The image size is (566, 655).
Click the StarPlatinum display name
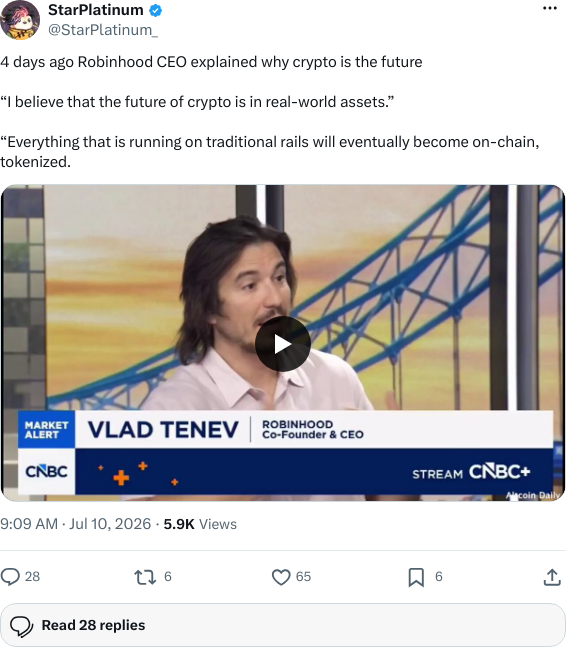(x=96, y=10)
